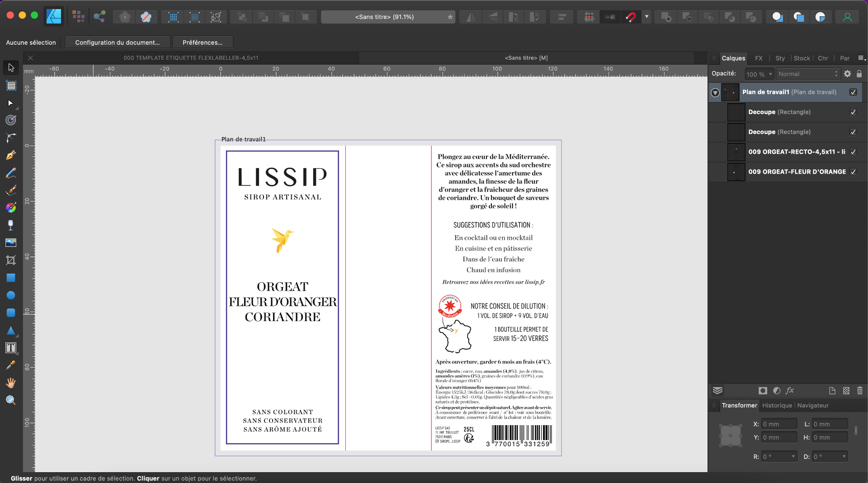The height and width of the screenshot is (483, 868).
Task: Select the Artboard tool
Action: coord(11,85)
